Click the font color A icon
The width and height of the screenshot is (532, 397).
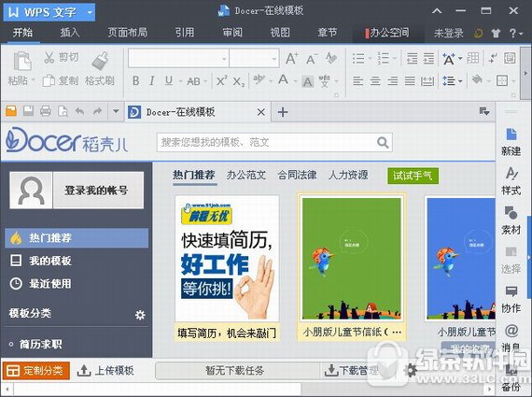pyautogui.click(x=284, y=80)
